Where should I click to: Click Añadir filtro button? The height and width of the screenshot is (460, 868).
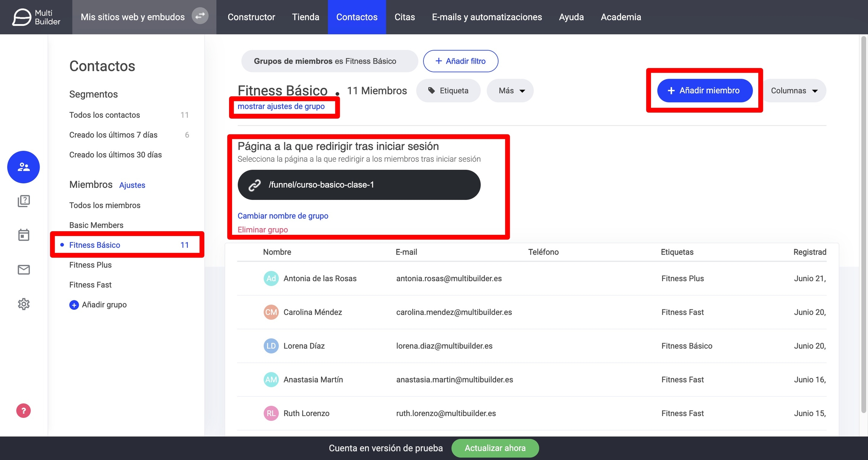[460, 61]
